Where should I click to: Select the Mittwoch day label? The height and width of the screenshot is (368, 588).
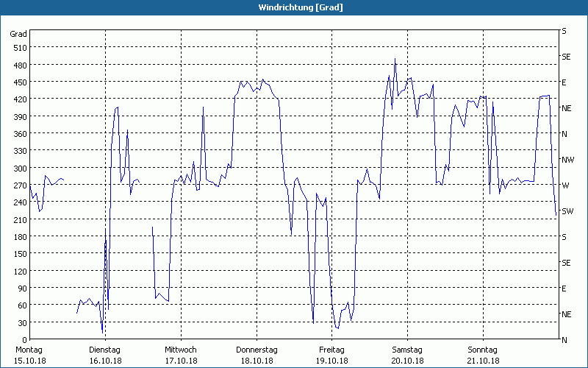pyautogui.click(x=181, y=350)
